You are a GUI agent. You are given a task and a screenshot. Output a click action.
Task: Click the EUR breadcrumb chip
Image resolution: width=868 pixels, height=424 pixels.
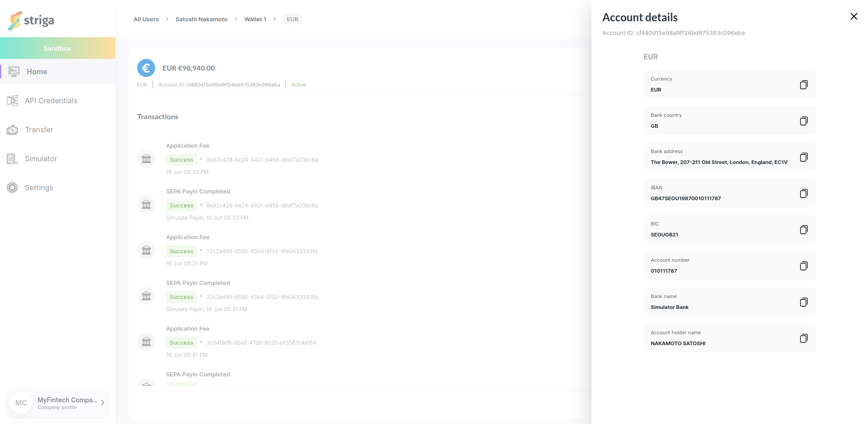click(292, 19)
